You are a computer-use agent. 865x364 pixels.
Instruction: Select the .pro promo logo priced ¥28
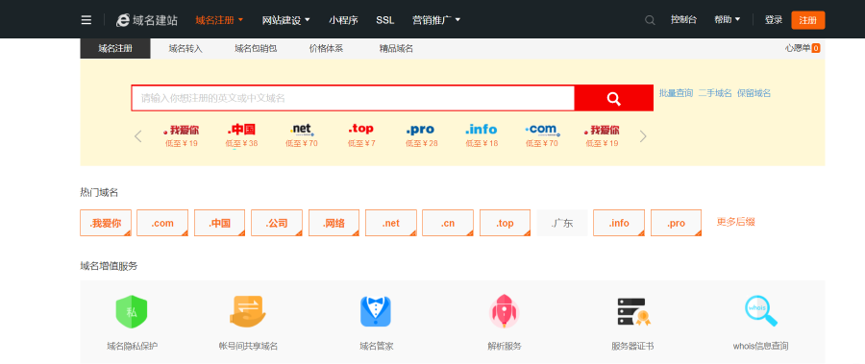tap(420, 130)
